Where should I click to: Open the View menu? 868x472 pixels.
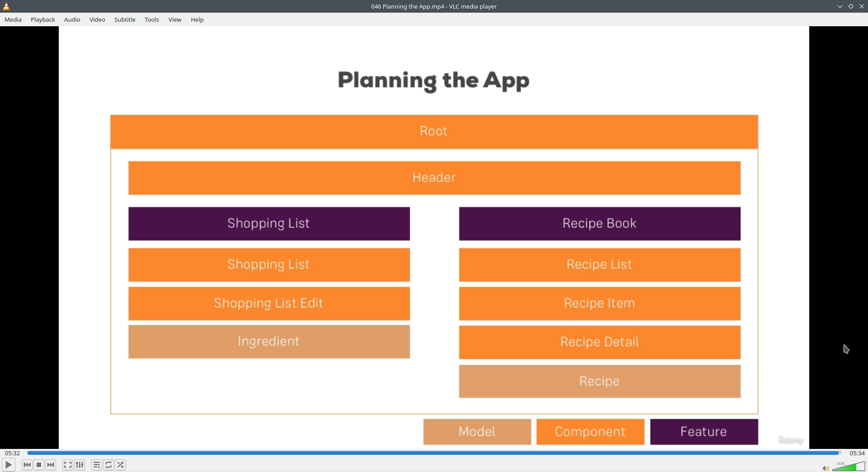(175, 19)
